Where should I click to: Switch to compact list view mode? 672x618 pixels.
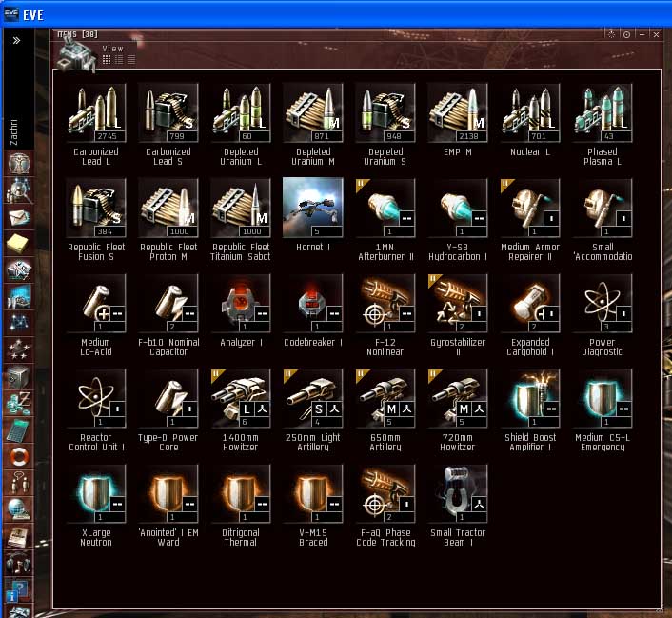(x=131, y=60)
